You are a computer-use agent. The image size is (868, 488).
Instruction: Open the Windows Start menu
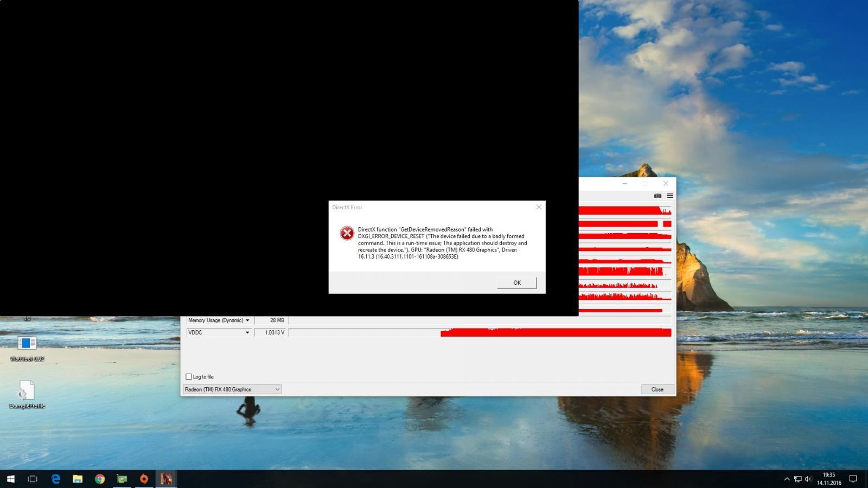[11, 479]
